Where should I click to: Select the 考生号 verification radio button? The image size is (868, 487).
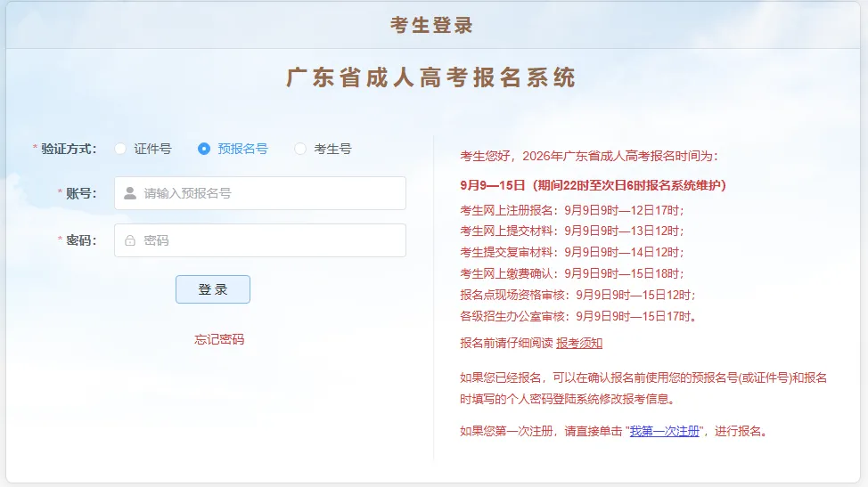(300, 149)
